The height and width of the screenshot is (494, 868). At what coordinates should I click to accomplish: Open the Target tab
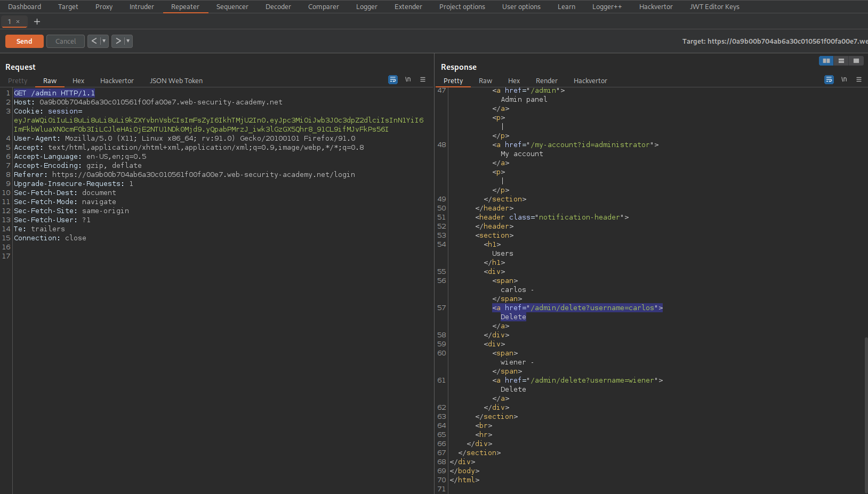pyautogui.click(x=68, y=7)
